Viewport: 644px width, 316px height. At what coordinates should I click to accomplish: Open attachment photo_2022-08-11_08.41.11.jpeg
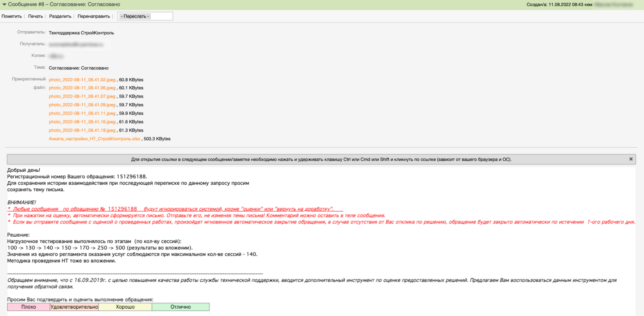point(82,113)
